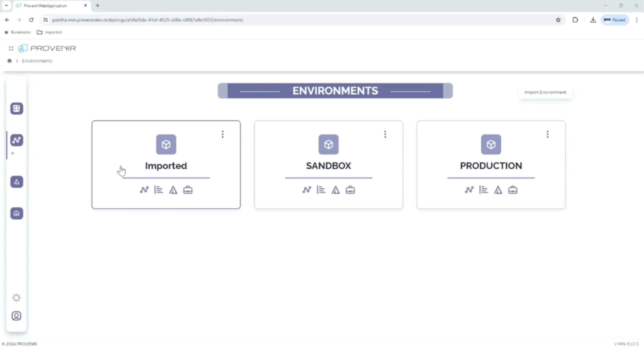The width and height of the screenshot is (644, 347).
Task: Click the briefcase icon on Imported card
Action: (x=188, y=190)
